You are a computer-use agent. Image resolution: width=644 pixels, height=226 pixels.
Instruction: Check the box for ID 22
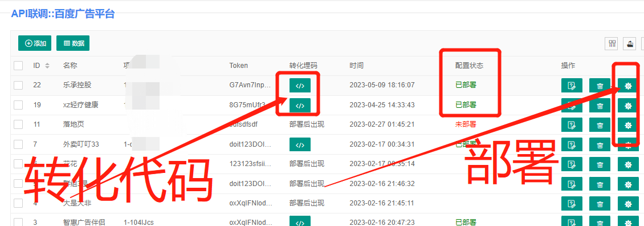(18, 85)
